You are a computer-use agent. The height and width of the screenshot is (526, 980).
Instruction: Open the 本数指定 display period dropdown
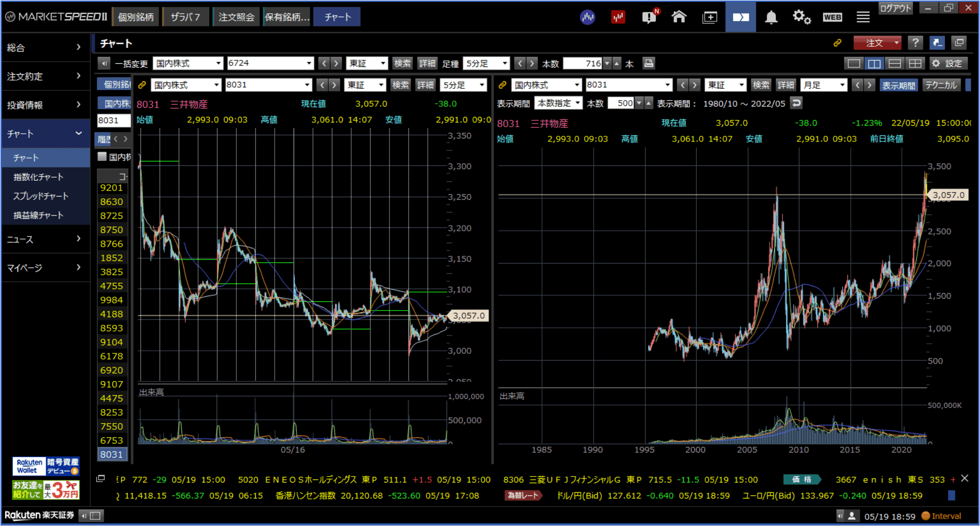558,103
